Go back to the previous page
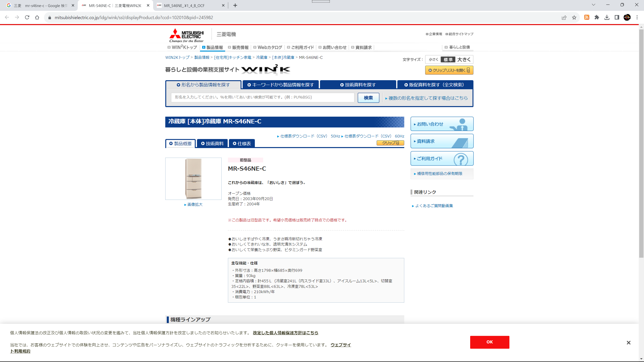Image resolution: width=644 pixels, height=362 pixels. (x=7, y=17)
